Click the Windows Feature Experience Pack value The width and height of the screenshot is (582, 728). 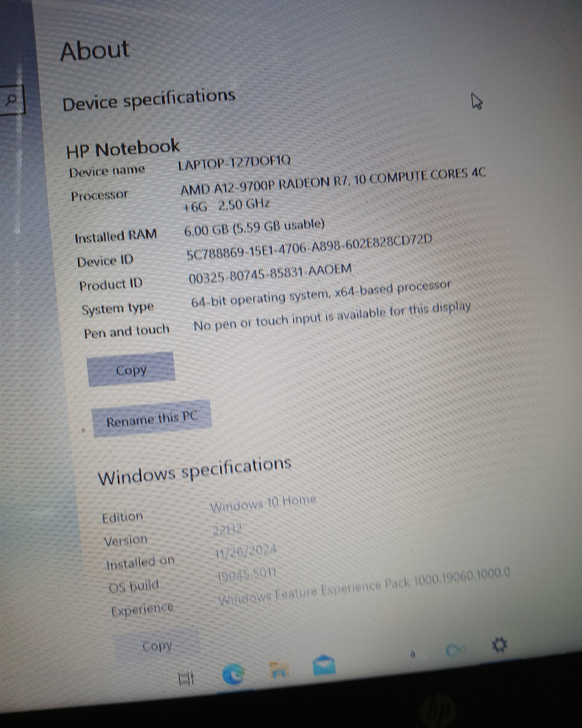coord(364,586)
